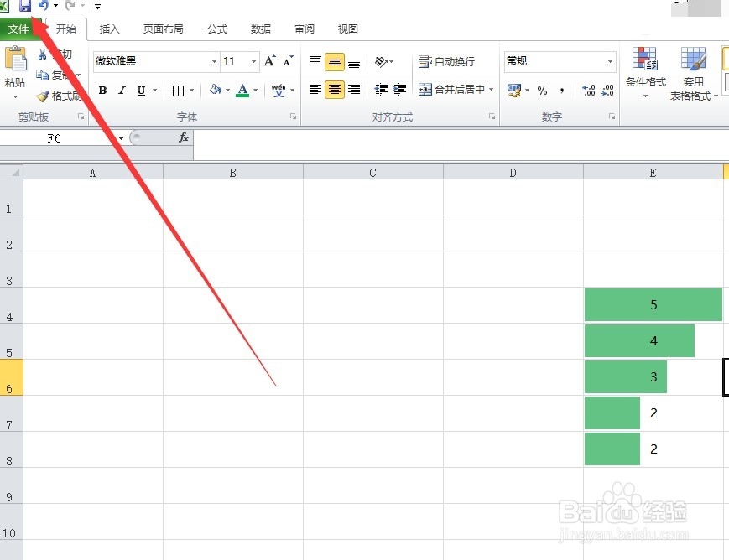
Task: Apply Underline formatting
Action: [140, 91]
